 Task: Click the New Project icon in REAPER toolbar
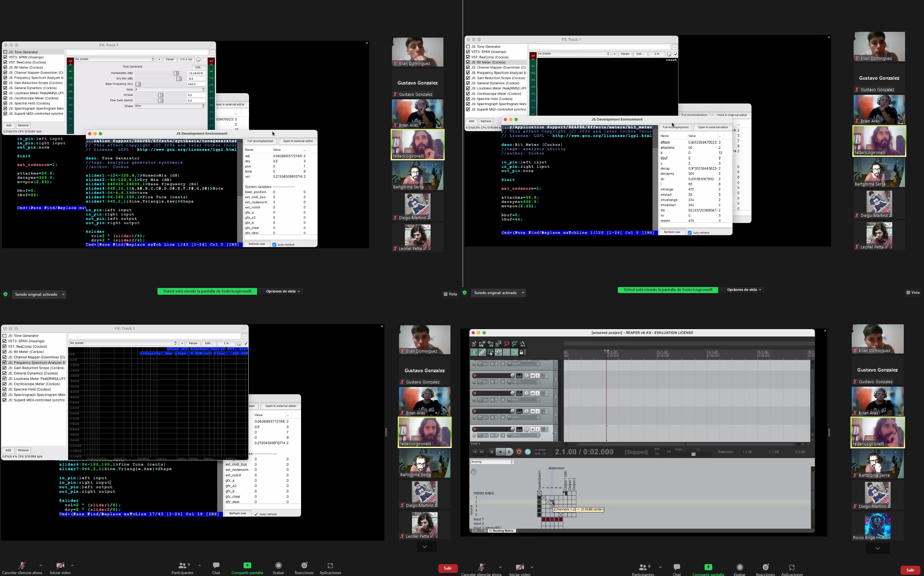coord(474,344)
